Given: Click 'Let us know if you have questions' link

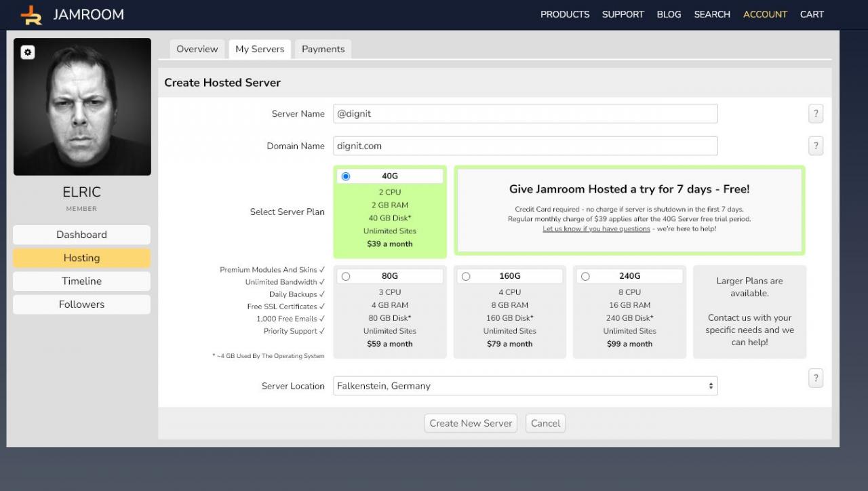Looking at the screenshot, I should pyautogui.click(x=597, y=229).
